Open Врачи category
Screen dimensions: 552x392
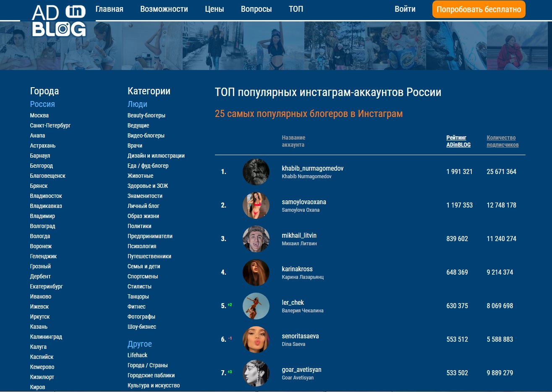135,145
